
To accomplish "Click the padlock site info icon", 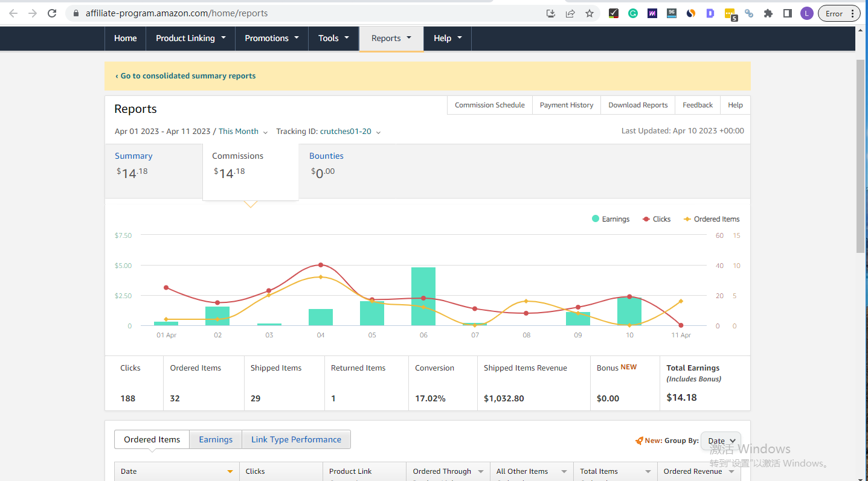I will (76, 13).
